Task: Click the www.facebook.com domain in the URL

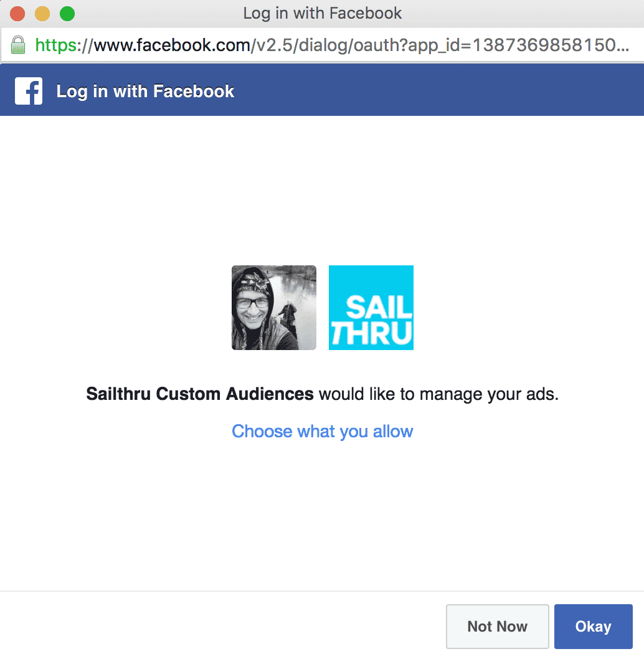Action: point(171,45)
